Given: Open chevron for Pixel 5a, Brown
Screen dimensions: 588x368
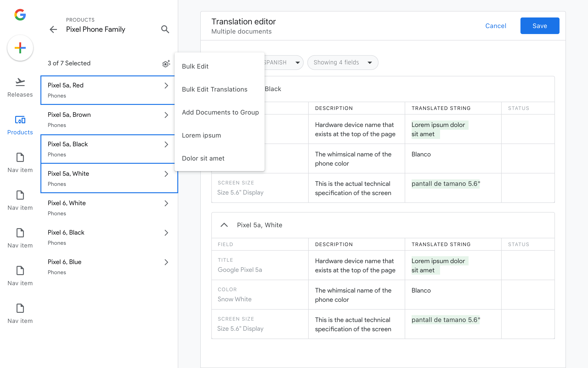Looking at the screenshot, I should point(166,115).
